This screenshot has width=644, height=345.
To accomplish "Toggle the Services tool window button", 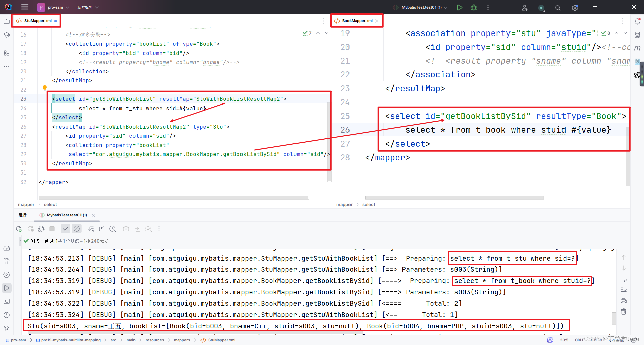I will tap(7, 275).
